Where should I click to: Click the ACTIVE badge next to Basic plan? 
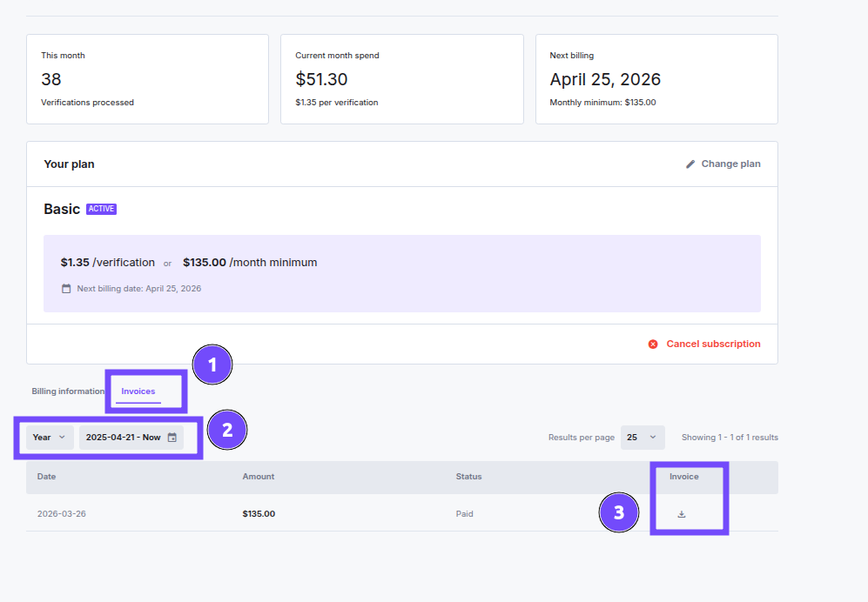point(100,208)
